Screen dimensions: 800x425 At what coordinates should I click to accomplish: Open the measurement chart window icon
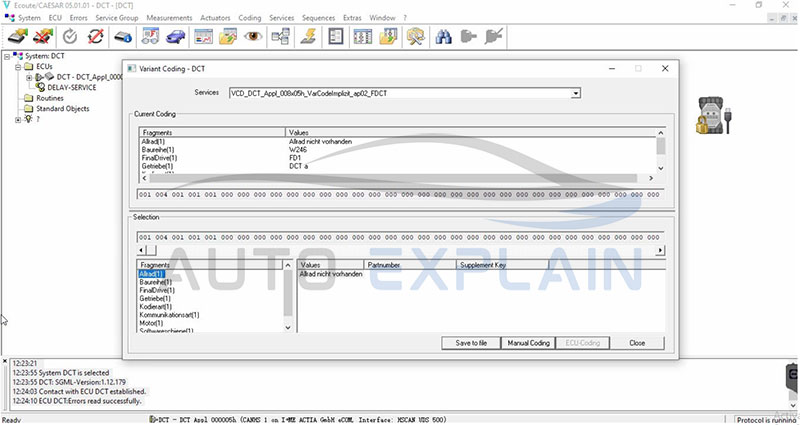coord(203,37)
